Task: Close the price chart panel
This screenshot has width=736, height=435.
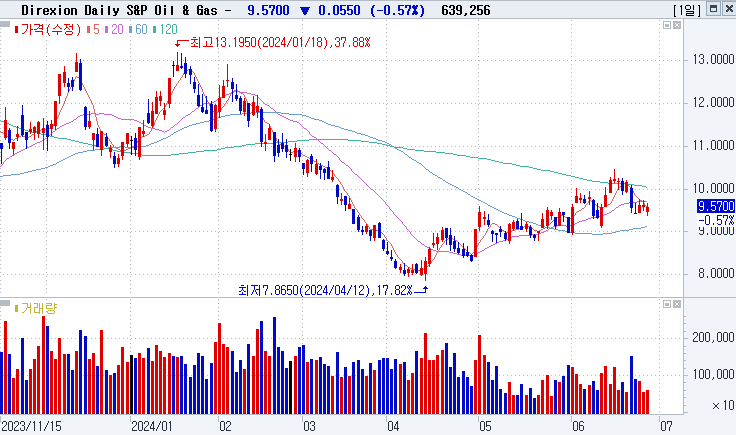Action: coord(676,25)
